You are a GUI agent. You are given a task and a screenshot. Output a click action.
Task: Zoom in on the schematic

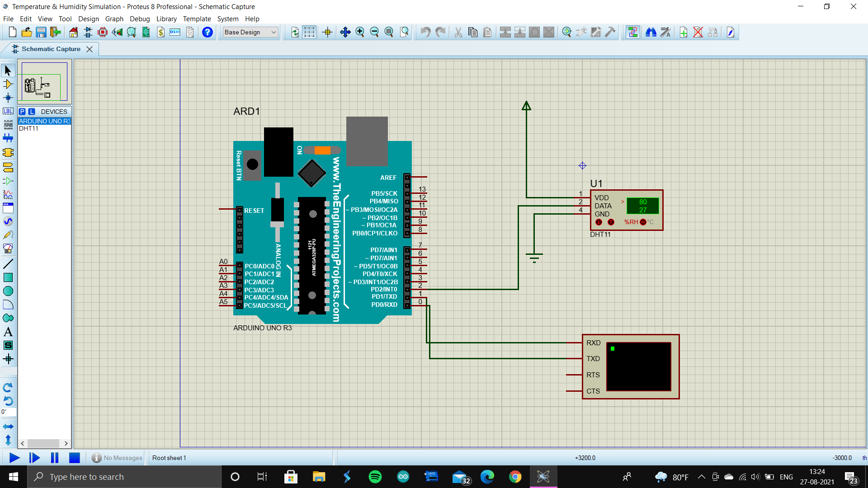[x=360, y=32]
